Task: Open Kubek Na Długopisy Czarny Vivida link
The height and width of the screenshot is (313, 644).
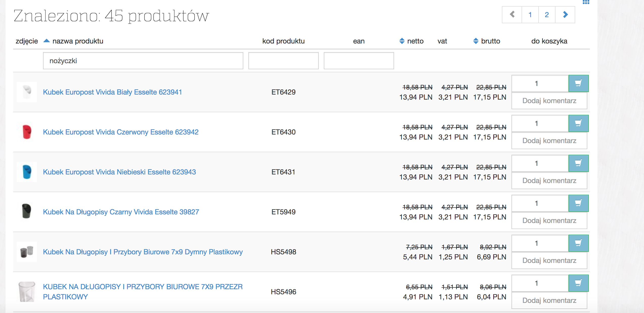Action: point(121,212)
